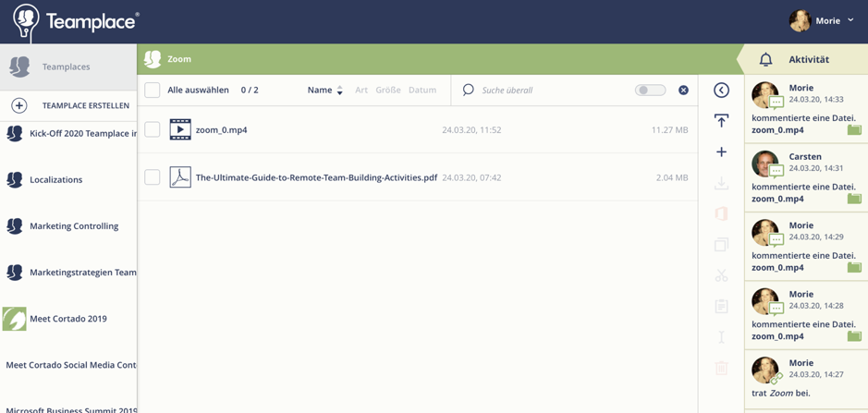Open The-Ultimate-Guide-to-Remote-Team-Building-Activities.pdf
Screen dimensions: 868x413
point(317,177)
